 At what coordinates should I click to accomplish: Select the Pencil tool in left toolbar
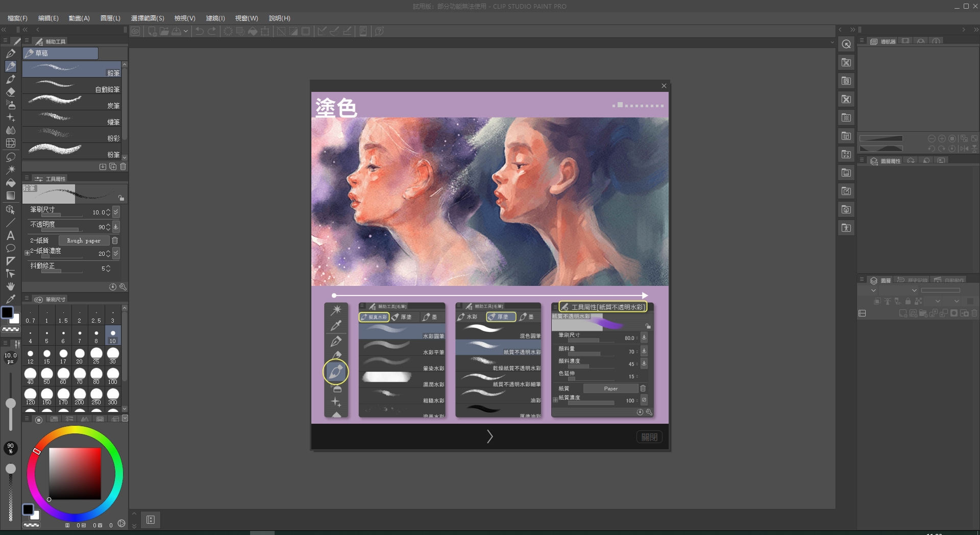pyautogui.click(x=11, y=66)
